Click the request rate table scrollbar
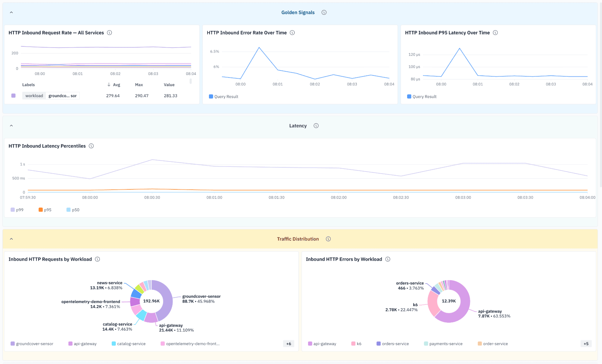This screenshot has width=602, height=364. (x=191, y=81)
